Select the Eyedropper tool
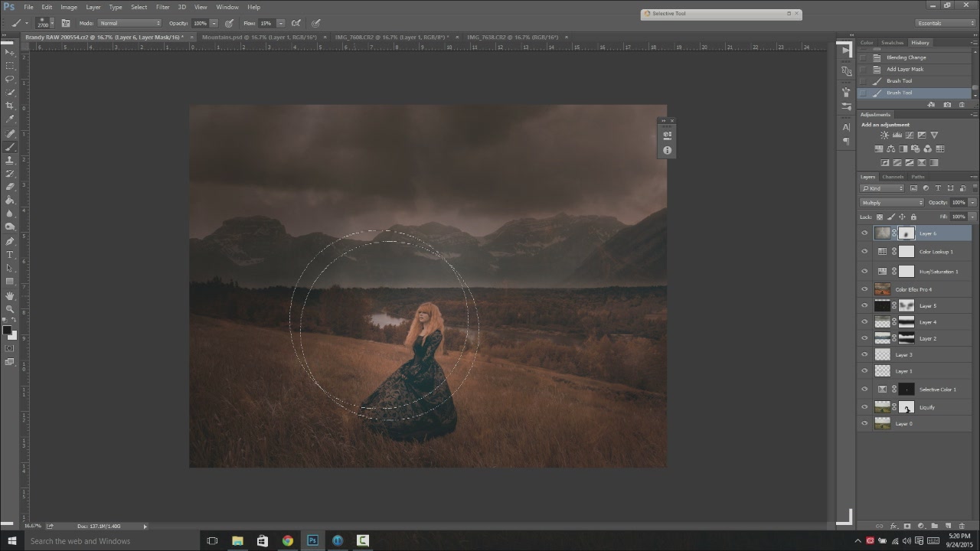980x551 pixels. pos(10,119)
